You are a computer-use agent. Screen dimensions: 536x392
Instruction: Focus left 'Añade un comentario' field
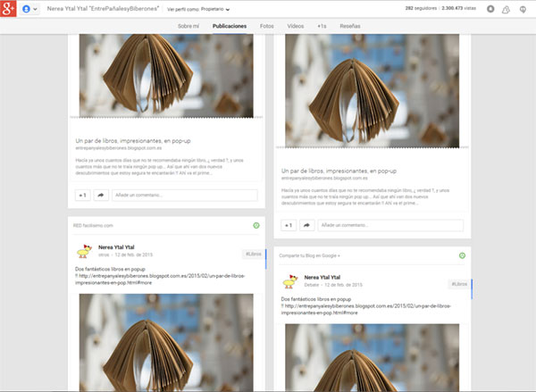pyautogui.click(x=185, y=196)
